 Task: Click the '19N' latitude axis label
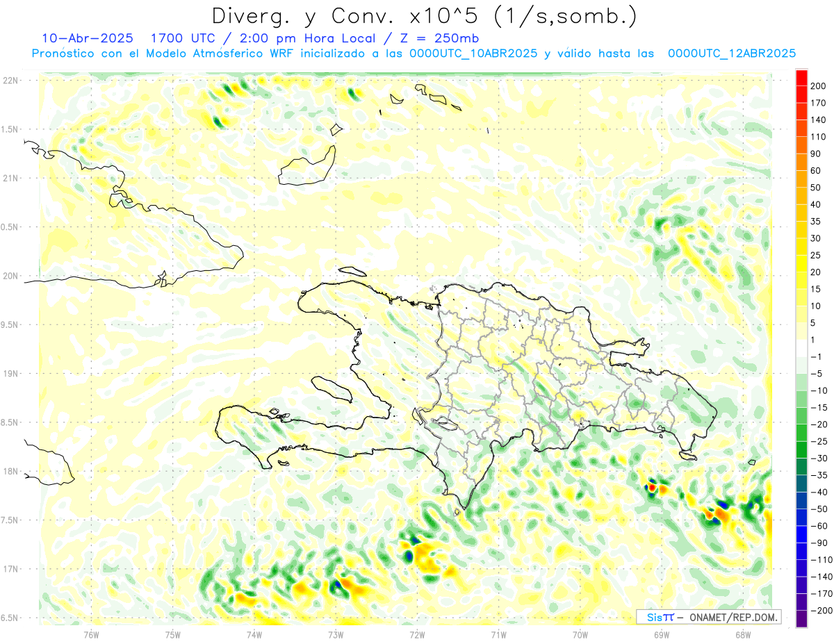tap(11, 374)
